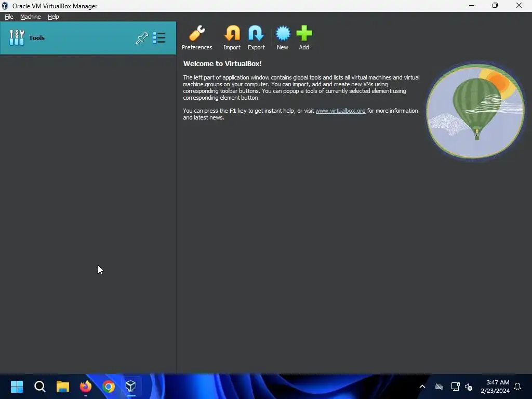Click VirtualBox taskbar icon

(131, 387)
